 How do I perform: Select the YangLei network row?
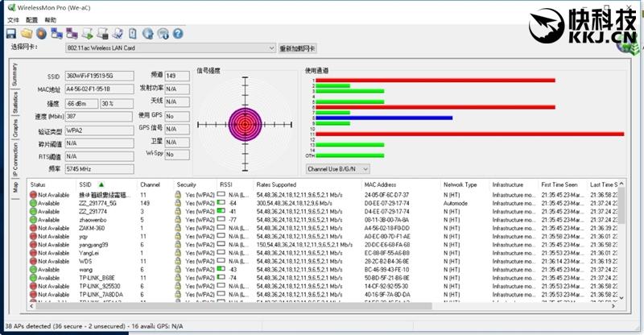323,253
